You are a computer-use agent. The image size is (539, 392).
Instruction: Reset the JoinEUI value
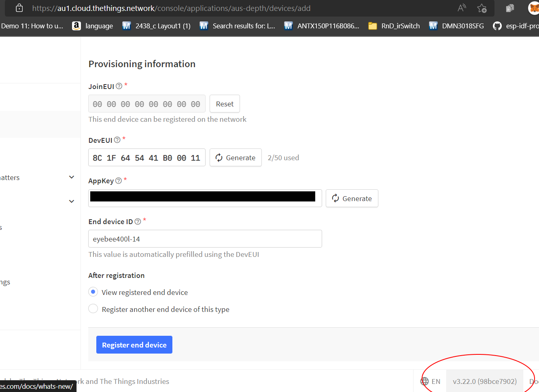(x=225, y=104)
